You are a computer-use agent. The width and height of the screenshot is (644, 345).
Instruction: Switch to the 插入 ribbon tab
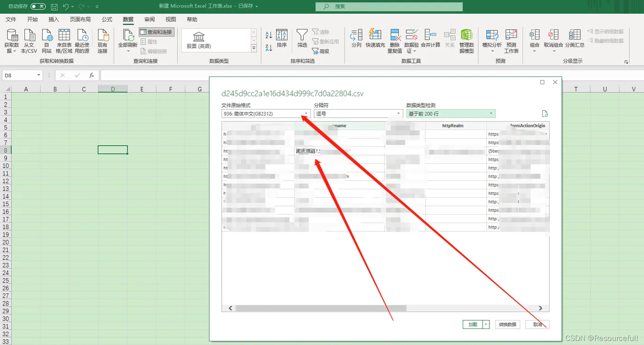point(54,19)
